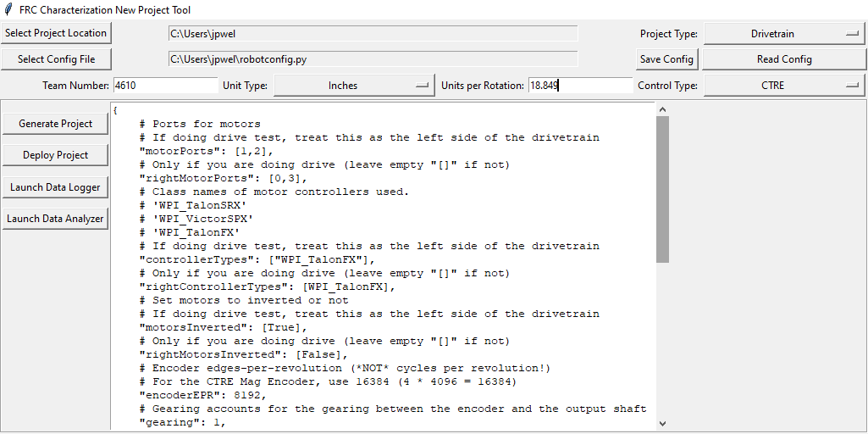
Task: Click the project location path field
Action: [x=373, y=33]
